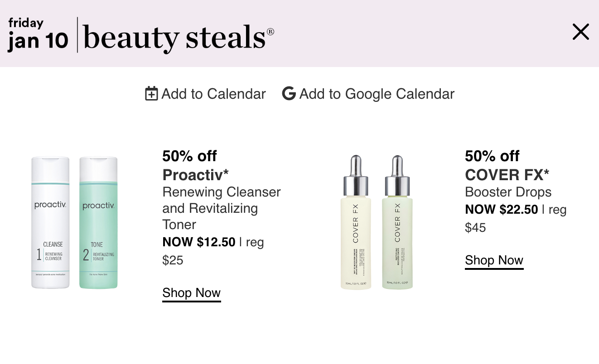Choose Add to Google Calendar text link

coord(368,94)
